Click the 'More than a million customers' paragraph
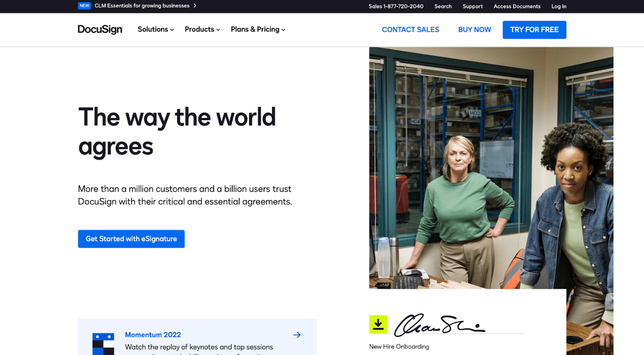 (185, 195)
